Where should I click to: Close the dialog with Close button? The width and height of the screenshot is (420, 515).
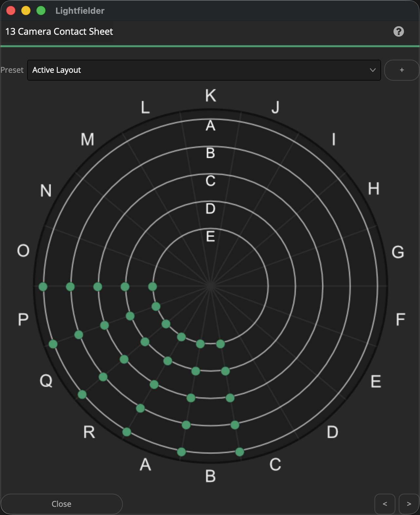62,504
